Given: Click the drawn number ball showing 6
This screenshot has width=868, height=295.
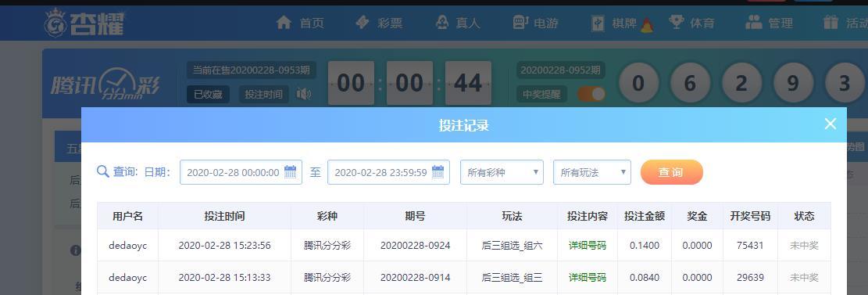Looking at the screenshot, I should tap(690, 83).
